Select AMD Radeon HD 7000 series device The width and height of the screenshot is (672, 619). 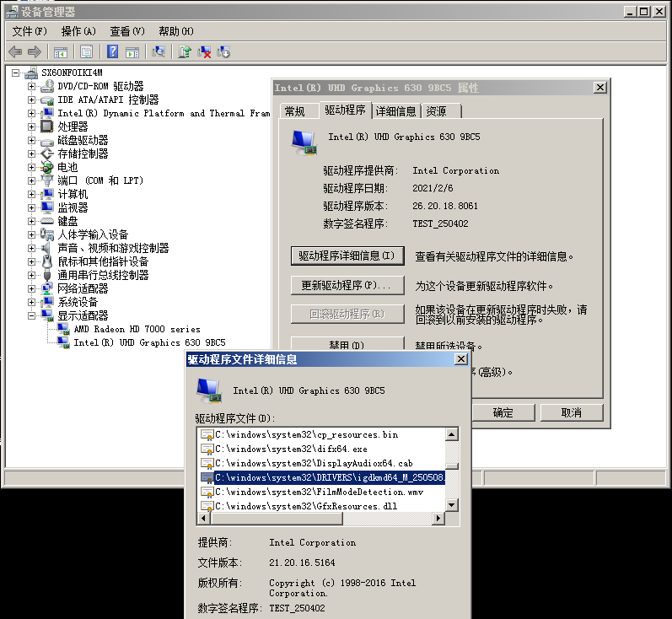(x=137, y=329)
